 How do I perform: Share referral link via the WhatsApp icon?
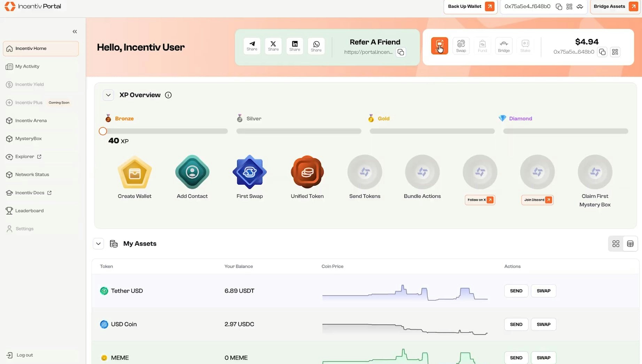(x=316, y=46)
